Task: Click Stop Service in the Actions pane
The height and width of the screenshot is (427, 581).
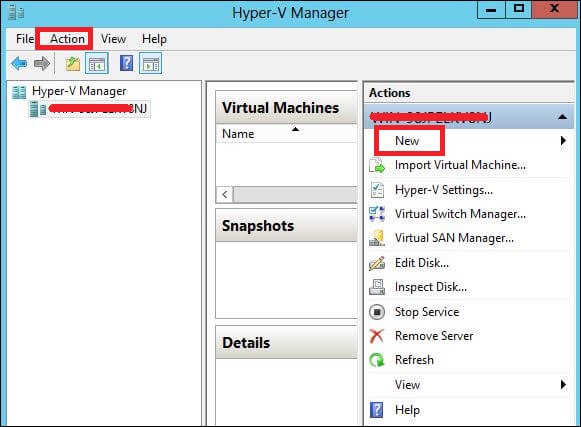Action: pos(427,312)
